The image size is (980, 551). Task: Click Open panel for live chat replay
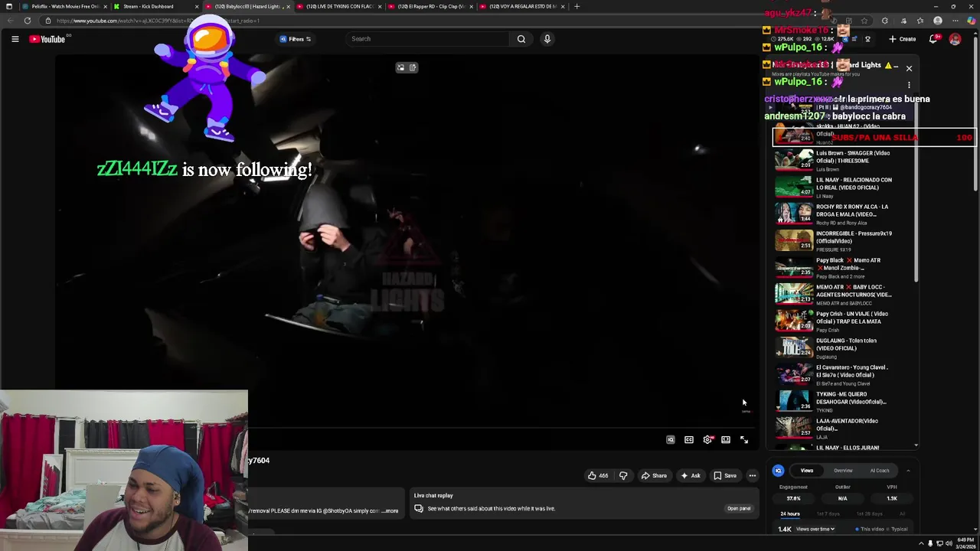point(739,508)
